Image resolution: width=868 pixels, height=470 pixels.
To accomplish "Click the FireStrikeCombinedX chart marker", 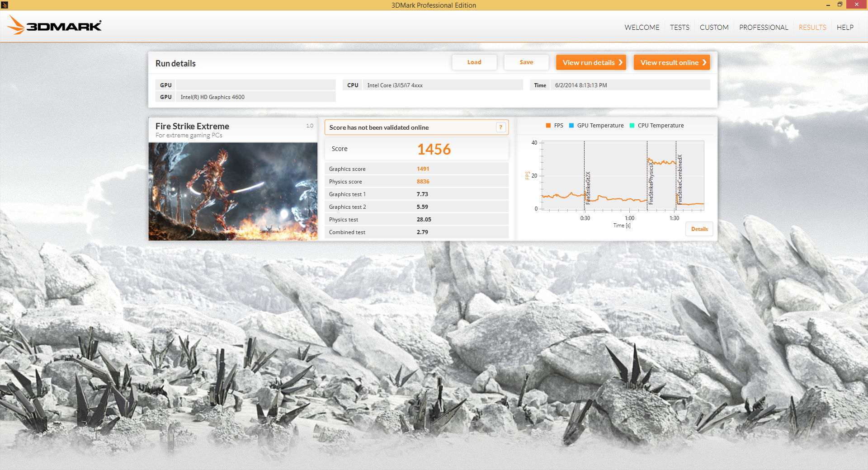I will (x=679, y=179).
